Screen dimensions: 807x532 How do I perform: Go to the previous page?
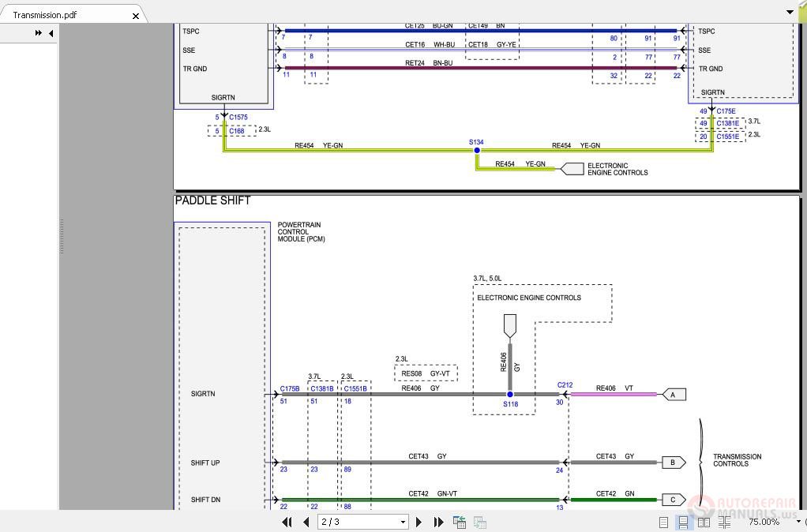[x=306, y=522]
